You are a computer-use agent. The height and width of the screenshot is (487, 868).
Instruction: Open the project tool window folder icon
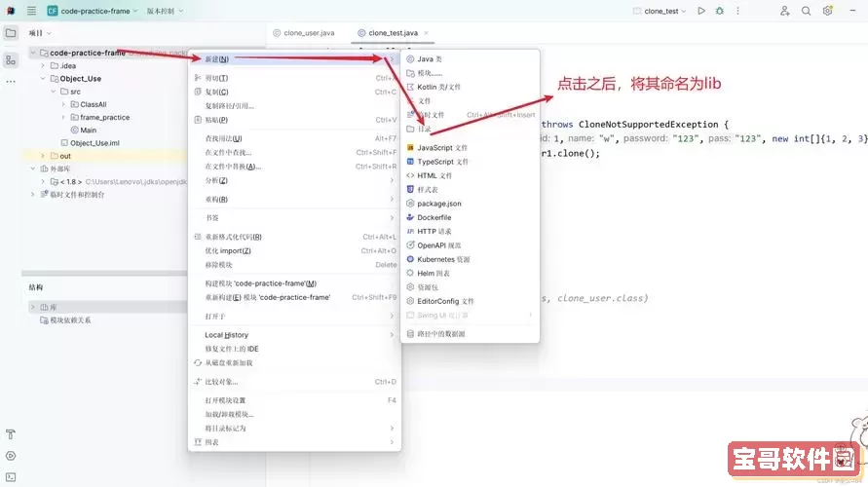pyautogui.click(x=11, y=33)
